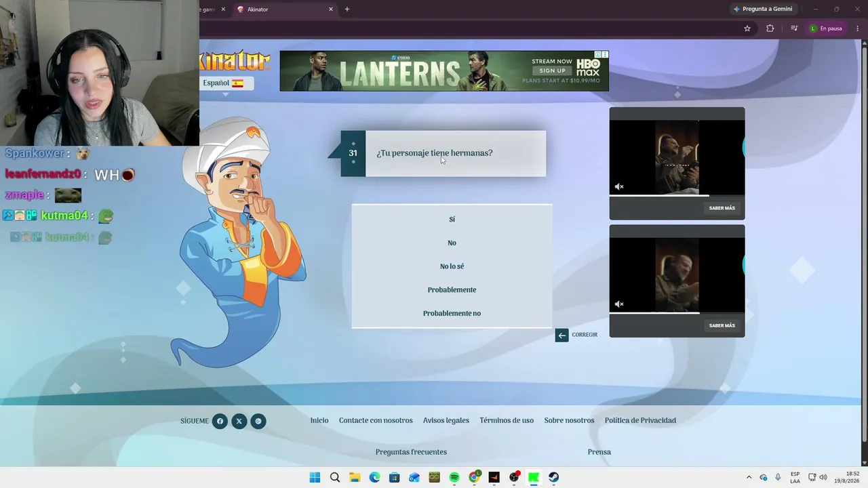Open the 'Avisos legales' link
The image size is (868, 488).
click(x=446, y=421)
